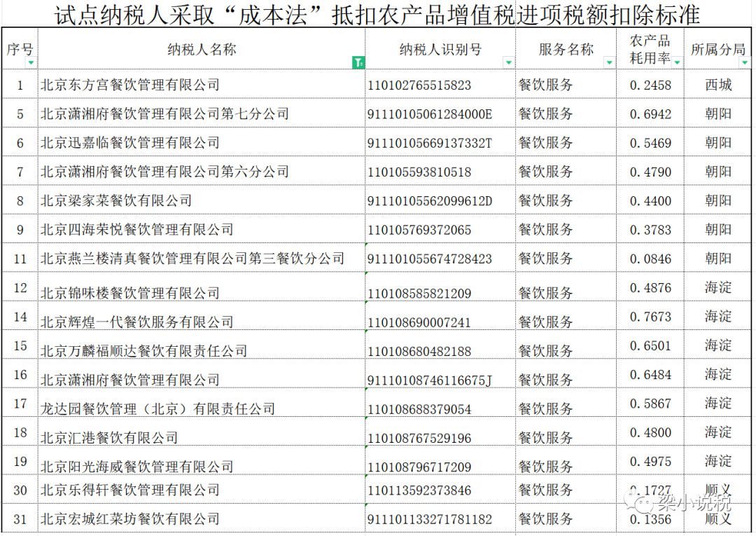Select cell 北京迅嘉临餐饮管理有限公司
756x536 pixels.
(202, 142)
